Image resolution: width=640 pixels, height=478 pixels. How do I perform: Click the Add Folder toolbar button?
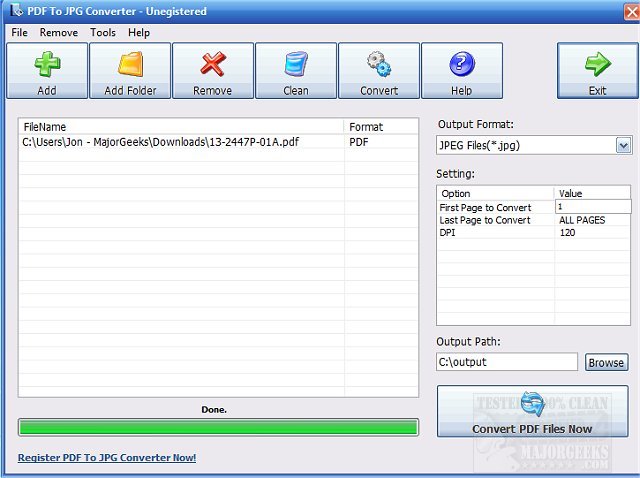click(130, 71)
